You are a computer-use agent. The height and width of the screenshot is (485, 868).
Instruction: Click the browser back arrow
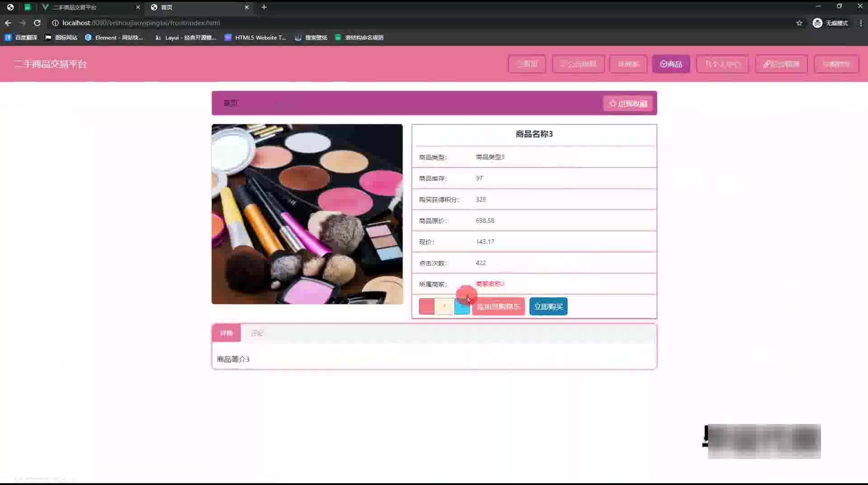pyautogui.click(x=8, y=23)
